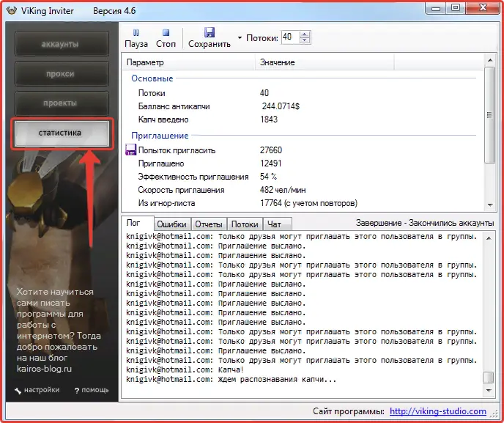Select the Капч введено row
The height and width of the screenshot is (423, 504).
click(x=302, y=119)
